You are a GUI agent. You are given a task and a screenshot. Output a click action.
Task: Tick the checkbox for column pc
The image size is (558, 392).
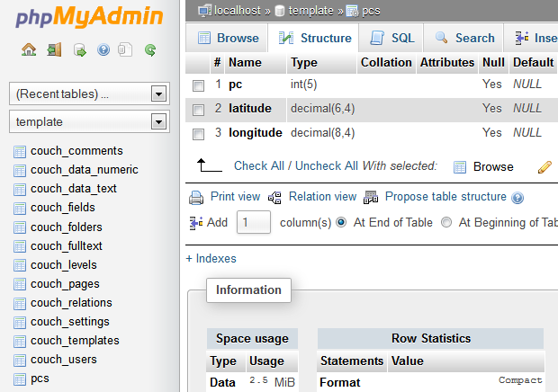(x=198, y=85)
